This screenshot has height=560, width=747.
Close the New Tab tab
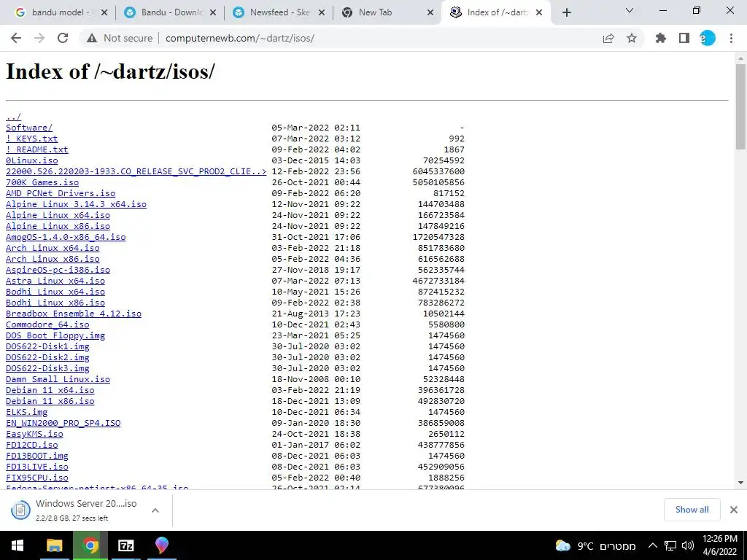pyautogui.click(x=430, y=12)
